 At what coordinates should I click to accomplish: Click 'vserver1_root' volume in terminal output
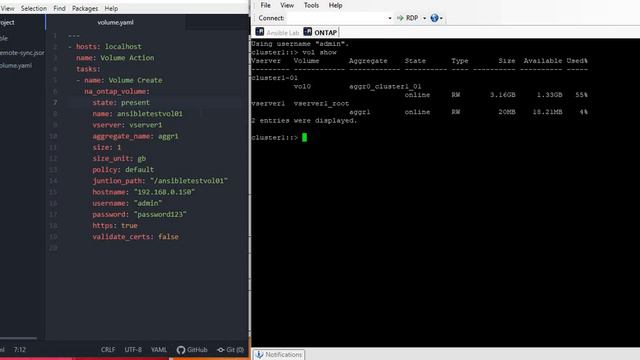coord(321,104)
